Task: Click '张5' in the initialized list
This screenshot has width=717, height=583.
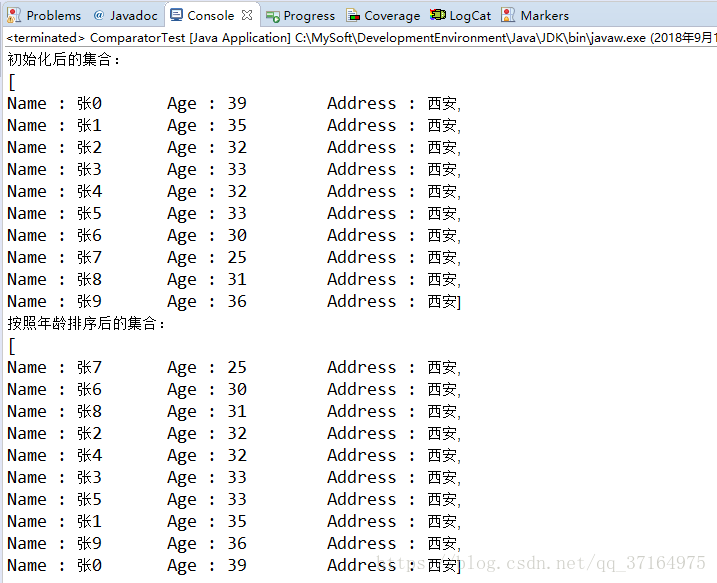Action: pyautogui.click(x=89, y=213)
